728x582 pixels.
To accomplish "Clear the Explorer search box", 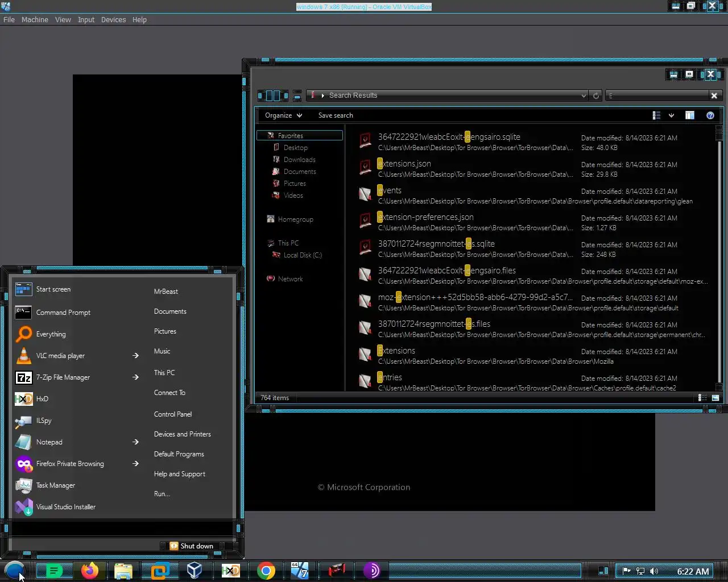I will coord(714,95).
